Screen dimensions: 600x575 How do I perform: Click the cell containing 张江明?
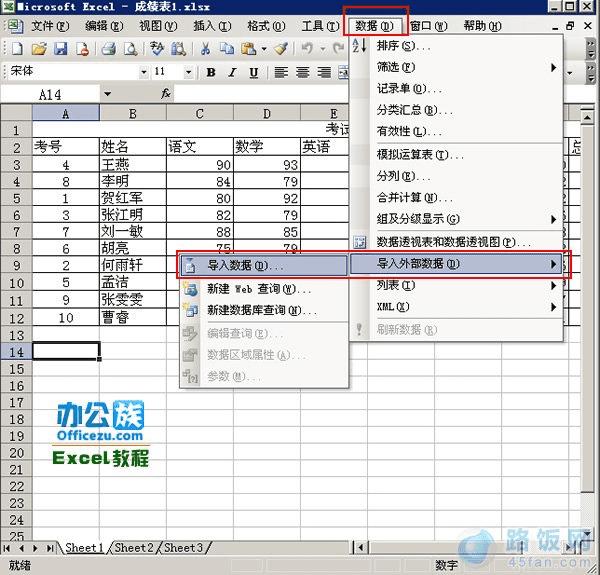[x=133, y=215]
